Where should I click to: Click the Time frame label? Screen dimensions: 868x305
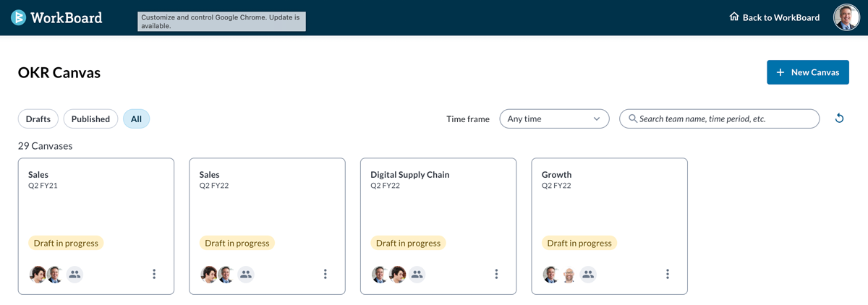point(468,119)
